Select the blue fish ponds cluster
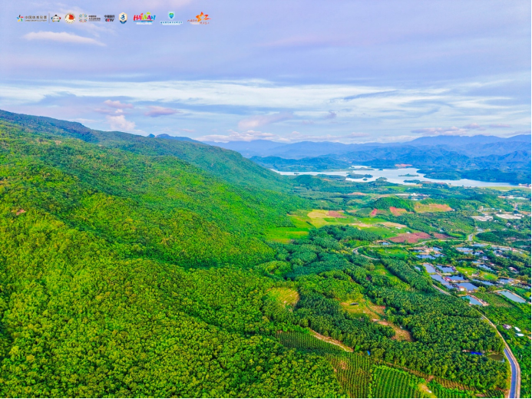 (461, 280)
